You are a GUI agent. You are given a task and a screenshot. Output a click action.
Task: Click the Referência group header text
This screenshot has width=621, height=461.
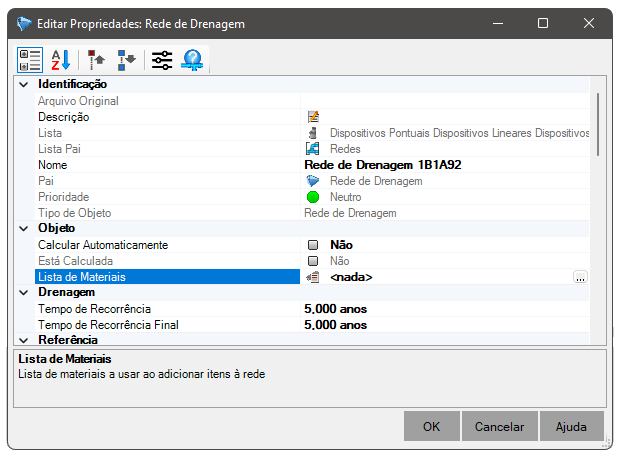tap(68, 340)
